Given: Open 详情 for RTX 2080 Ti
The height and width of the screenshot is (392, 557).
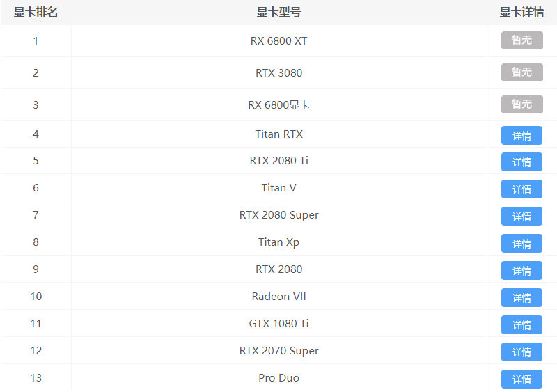Looking at the screenshot, I should point(521,162).
